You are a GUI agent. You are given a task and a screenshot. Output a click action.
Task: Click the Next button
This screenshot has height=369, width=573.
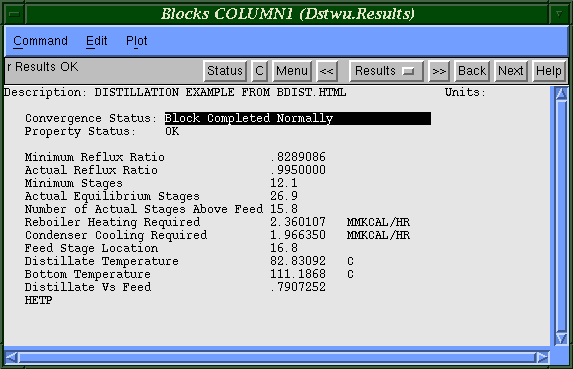[511, 71]
